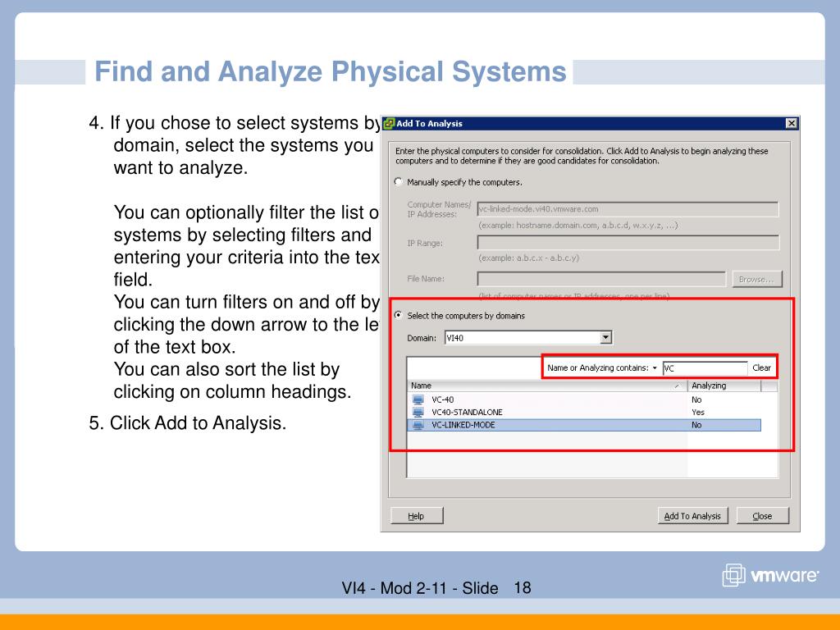Screen dimensions: 840x630
Task: Click the filter text box containing VC
Action: 705,368
